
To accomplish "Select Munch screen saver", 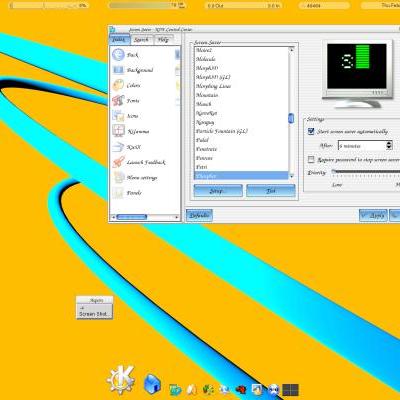I will click(x=241, y=104).
